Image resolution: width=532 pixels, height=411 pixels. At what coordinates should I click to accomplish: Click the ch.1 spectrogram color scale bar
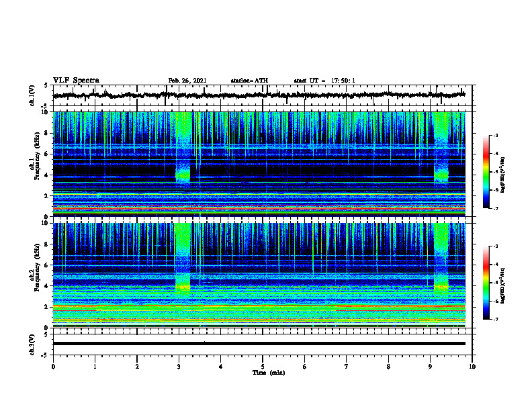pos(486,172)
